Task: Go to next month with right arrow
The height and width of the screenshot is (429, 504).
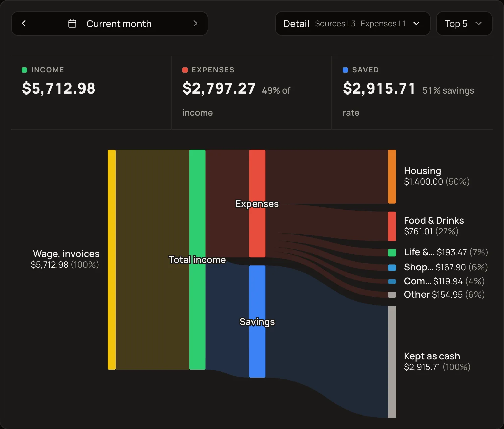Action: point(195,23)
